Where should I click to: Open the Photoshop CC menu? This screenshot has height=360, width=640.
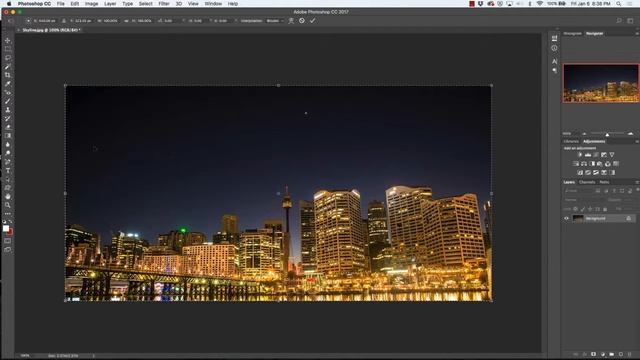coord(34,4)
